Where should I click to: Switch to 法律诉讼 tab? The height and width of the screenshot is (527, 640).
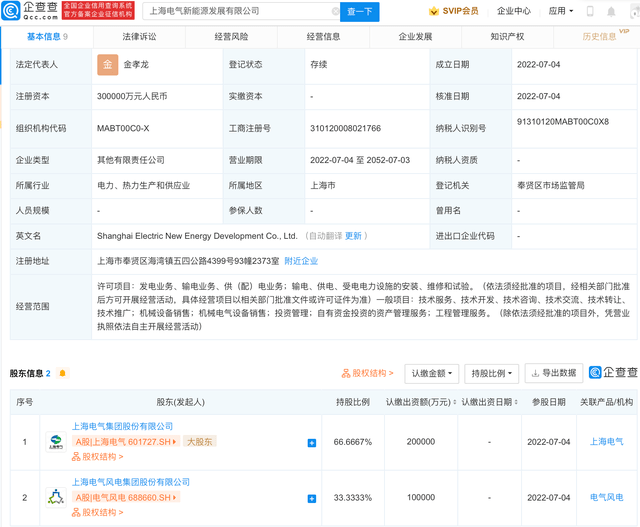[x=139, y=37]
